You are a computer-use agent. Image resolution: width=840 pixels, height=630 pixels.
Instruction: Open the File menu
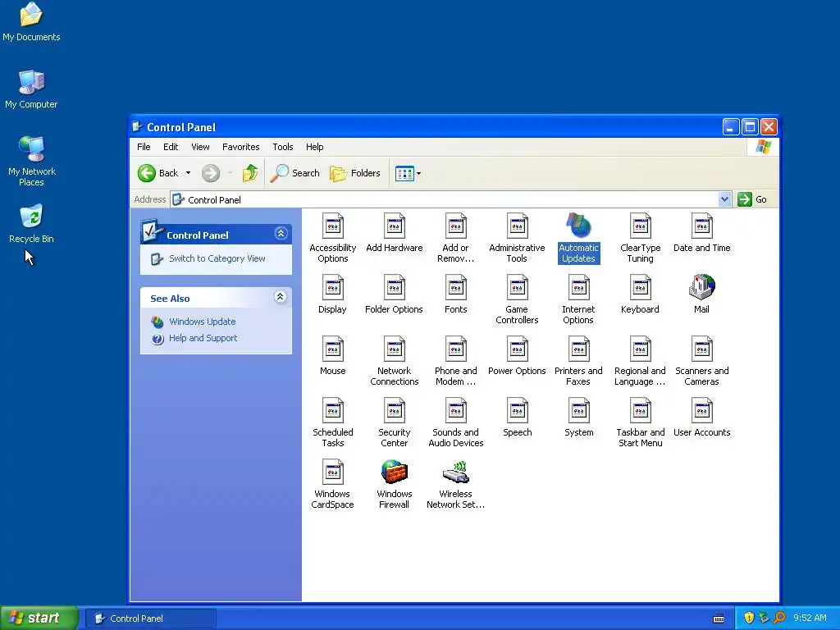click(x=144, y=147)
